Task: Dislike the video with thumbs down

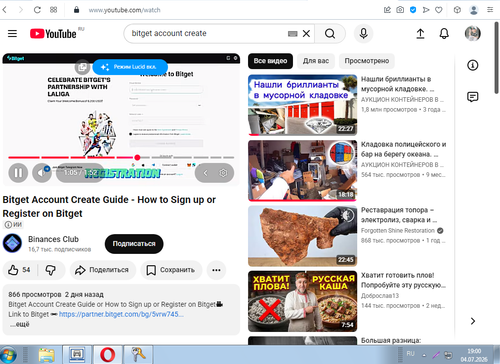Action: coord(51,270)
